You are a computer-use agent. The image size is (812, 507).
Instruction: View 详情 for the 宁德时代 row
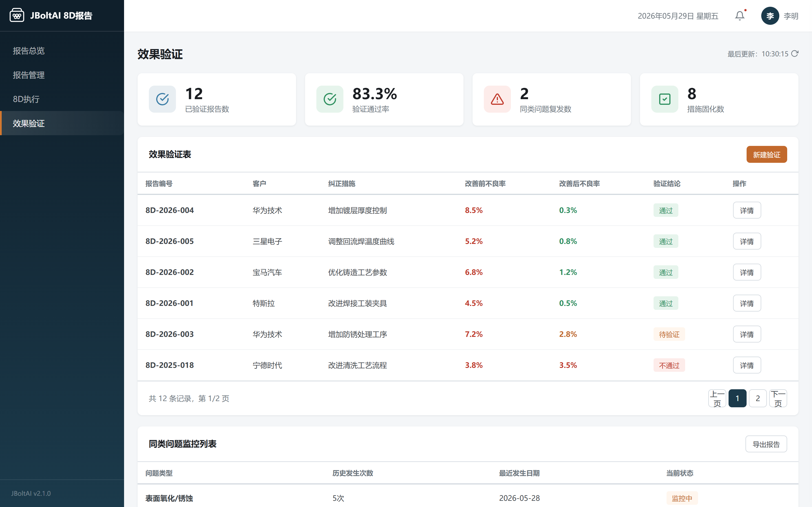pos(747,365)
